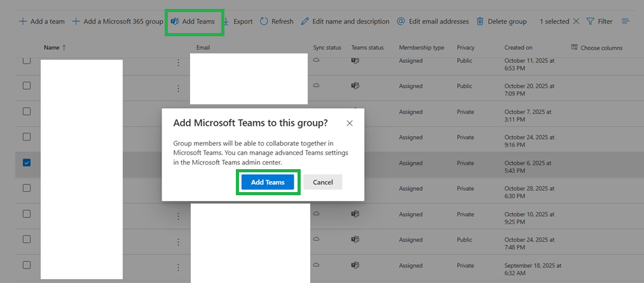Check the row created October 20, 2025

coord(26,86)
